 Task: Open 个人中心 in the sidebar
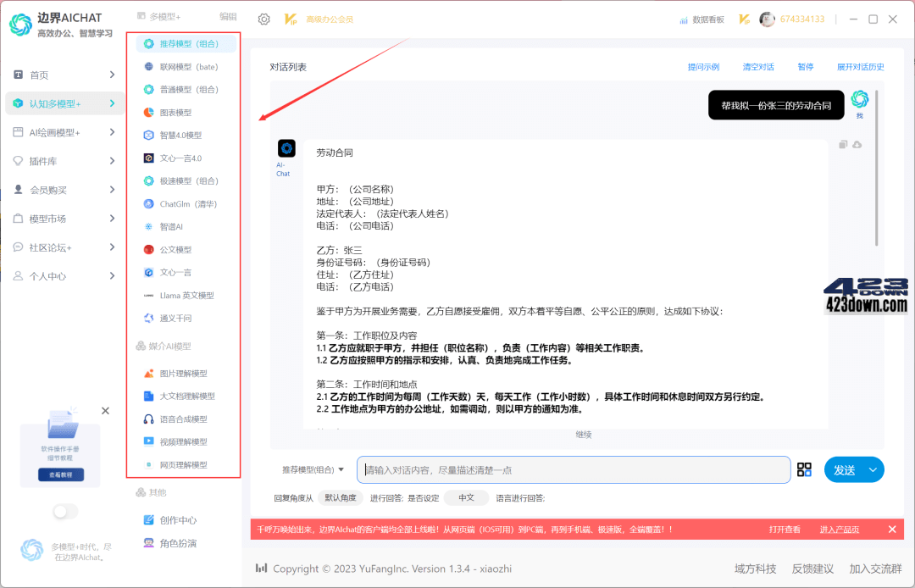64,276
